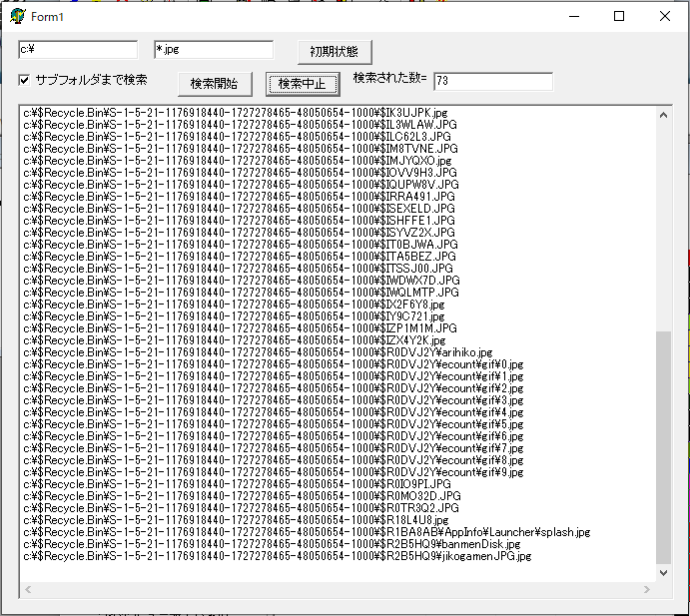Focus the search path field containing c:¥

click(78, 49)
